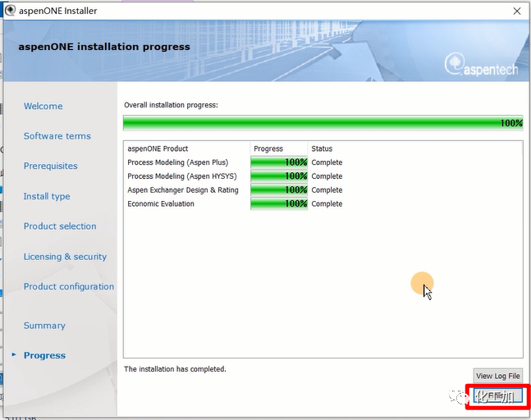
Task: Click the aspentech logo in the banner
Action: [x=481, y=66]
